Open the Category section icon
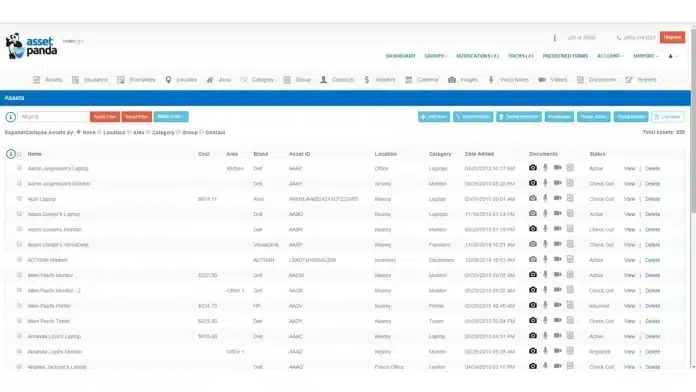Screen dimensions: 696x392 tap(244, 80)
